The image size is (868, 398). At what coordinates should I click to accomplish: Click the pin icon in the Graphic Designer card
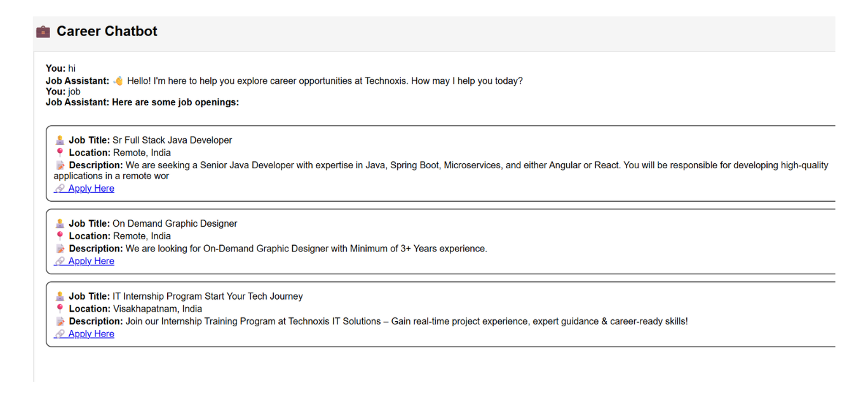60,236
